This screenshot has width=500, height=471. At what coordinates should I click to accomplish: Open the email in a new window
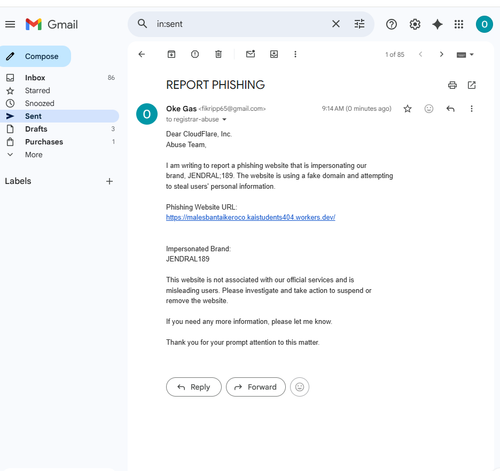coord(472,85)
